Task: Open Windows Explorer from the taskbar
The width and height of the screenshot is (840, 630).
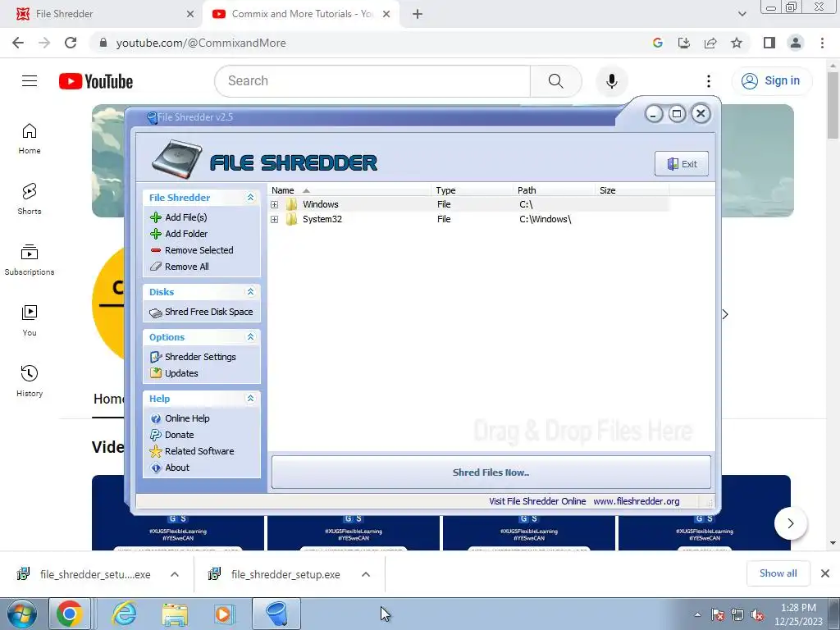Action: pyautogui.click(x=175, y=614)
